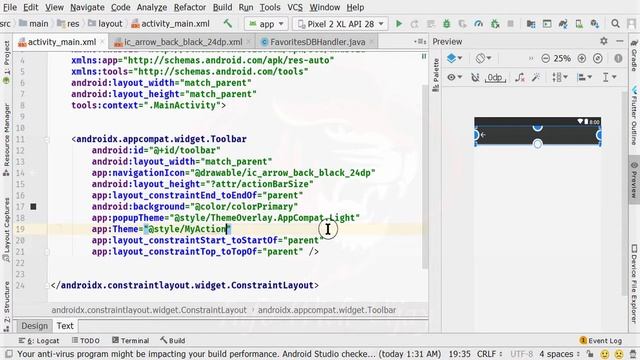The image size is (640, 360).
Task: Switch to the Design view tab
Action: point(34,326)
